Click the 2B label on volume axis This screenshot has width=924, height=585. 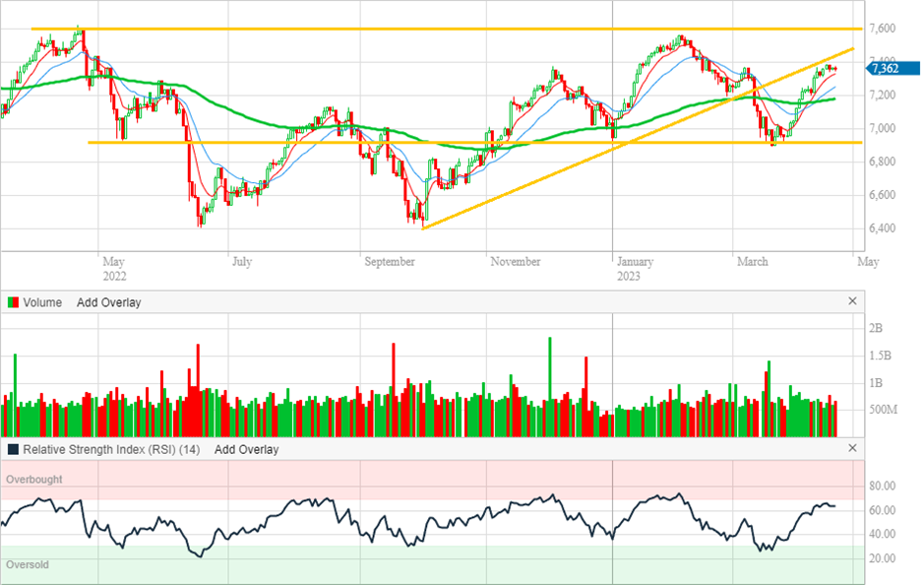pos(876,328)
